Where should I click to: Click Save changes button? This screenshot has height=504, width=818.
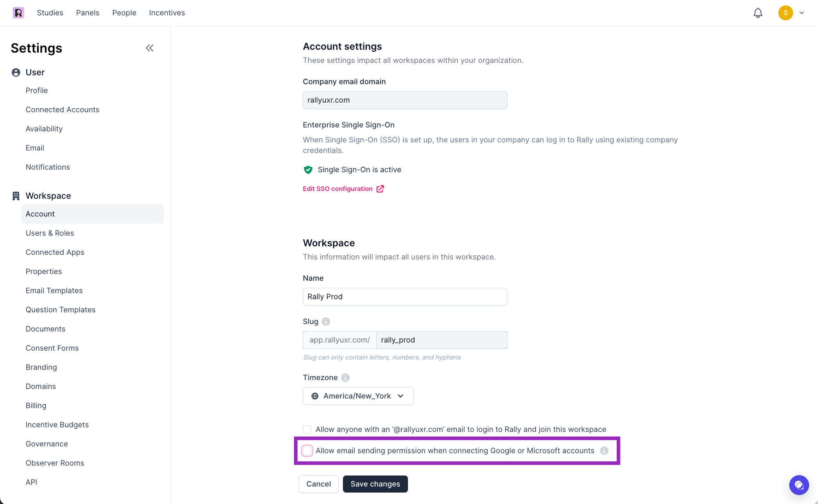[375, 484]
